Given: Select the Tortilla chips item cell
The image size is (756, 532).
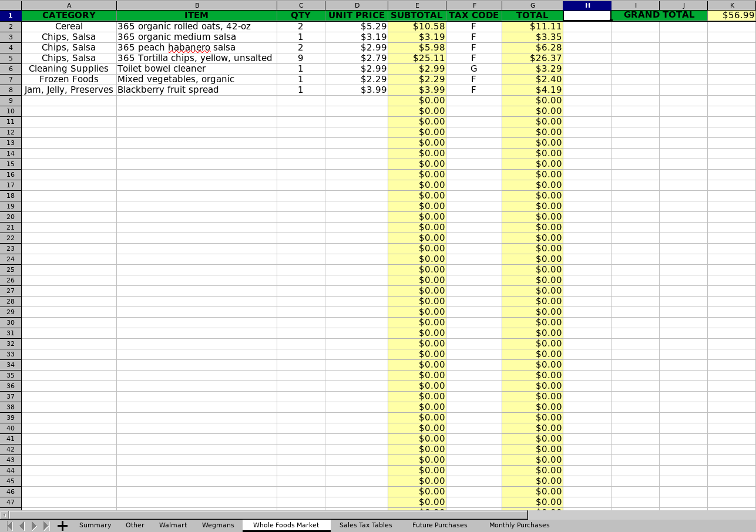Looking at the screenshot, I should click(197, 58).
